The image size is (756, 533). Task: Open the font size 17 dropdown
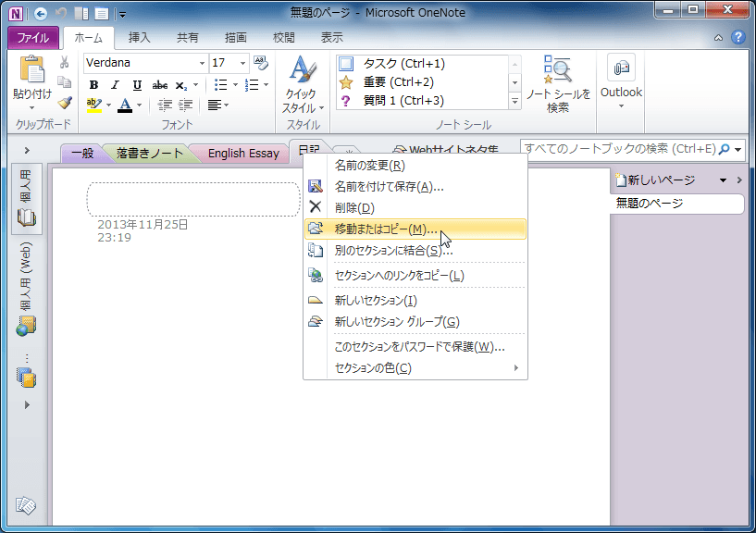242,63
